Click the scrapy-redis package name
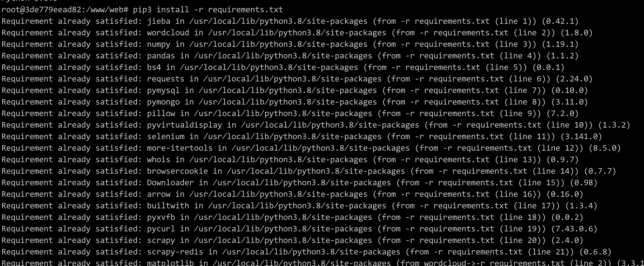The image size is (644, 266). [175, 252]
